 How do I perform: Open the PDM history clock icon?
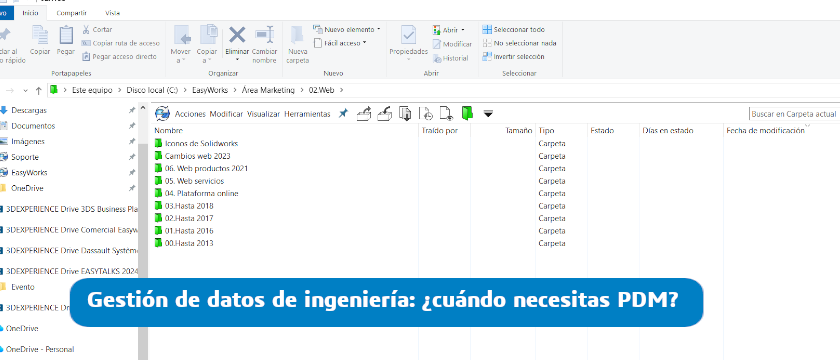click(x=428, y=114)
